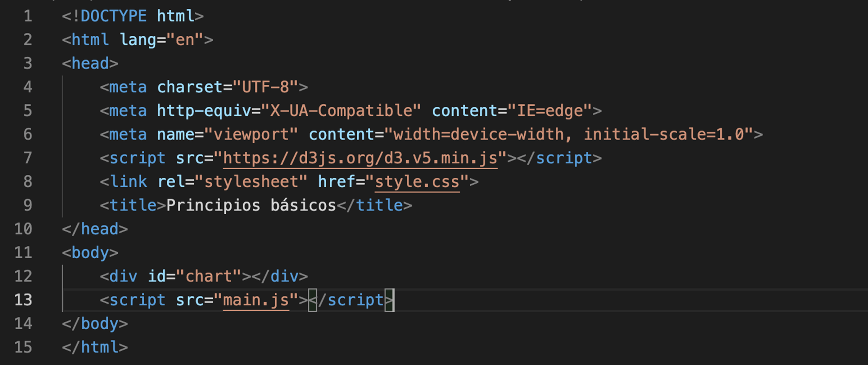The image size is (868, 365).
Task: Select line number 9 in the gutter
Action: [x=28, y=205]
